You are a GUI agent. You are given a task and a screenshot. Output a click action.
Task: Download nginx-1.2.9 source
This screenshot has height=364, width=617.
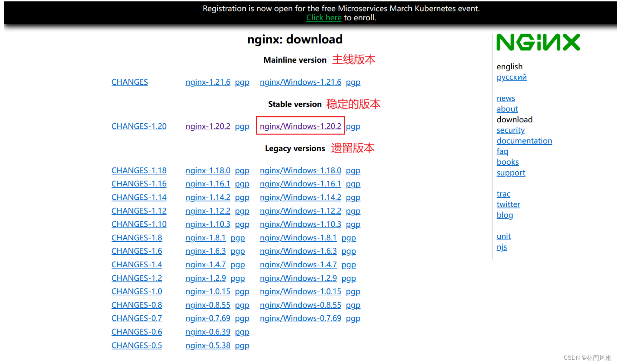point(206,278)
